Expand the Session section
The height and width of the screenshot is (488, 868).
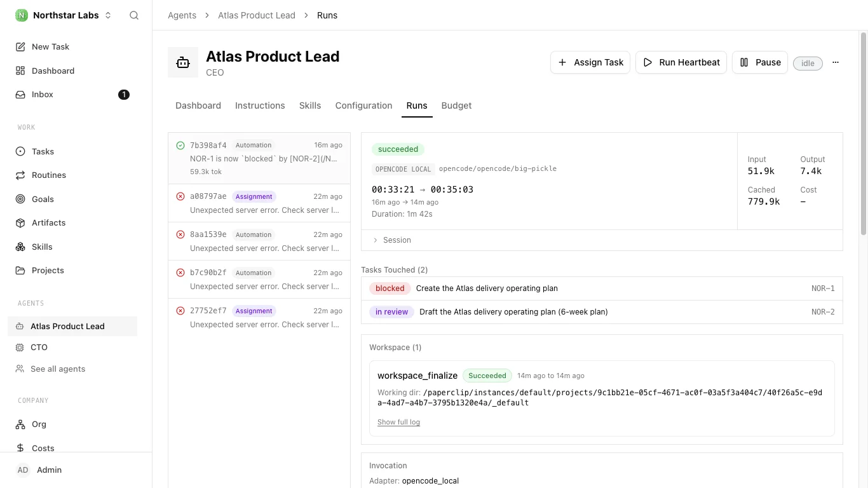click(602, 240)
